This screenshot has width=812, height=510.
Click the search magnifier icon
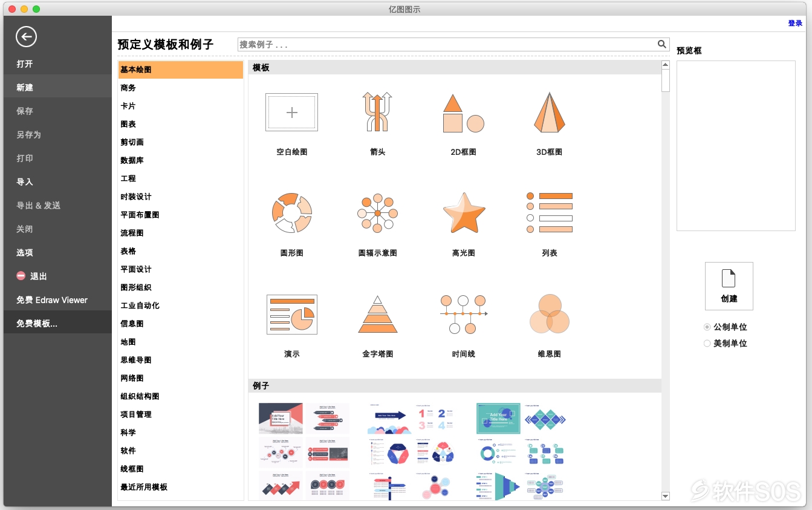pos(662,44)
